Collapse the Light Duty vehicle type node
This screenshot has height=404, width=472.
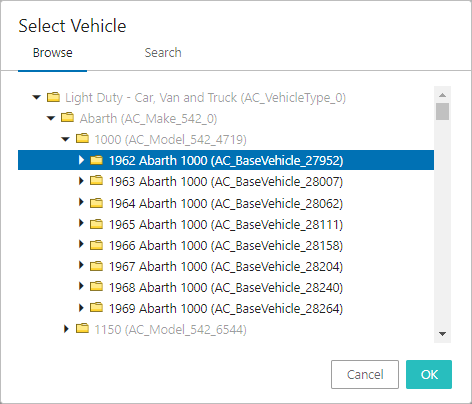(37, 97)
